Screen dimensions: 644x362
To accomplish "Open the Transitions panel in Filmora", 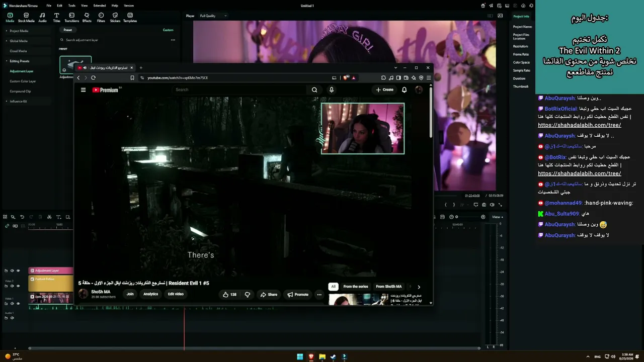I will click(x=71, y=18).
